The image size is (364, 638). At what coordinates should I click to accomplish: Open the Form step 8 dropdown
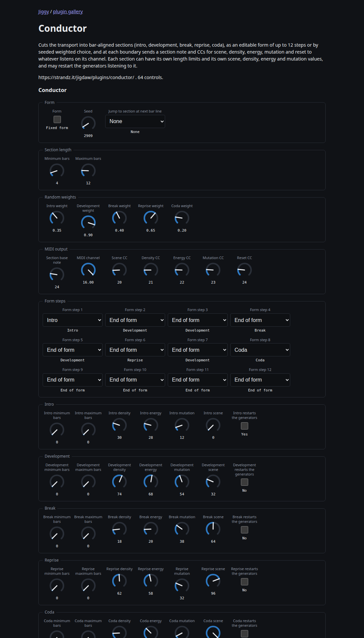click(x=260, y=350)
